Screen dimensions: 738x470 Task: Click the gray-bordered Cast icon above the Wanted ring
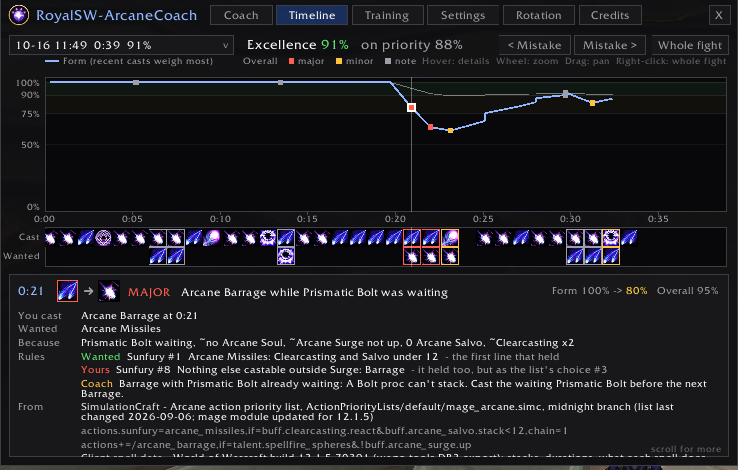(x=286, y=238)
